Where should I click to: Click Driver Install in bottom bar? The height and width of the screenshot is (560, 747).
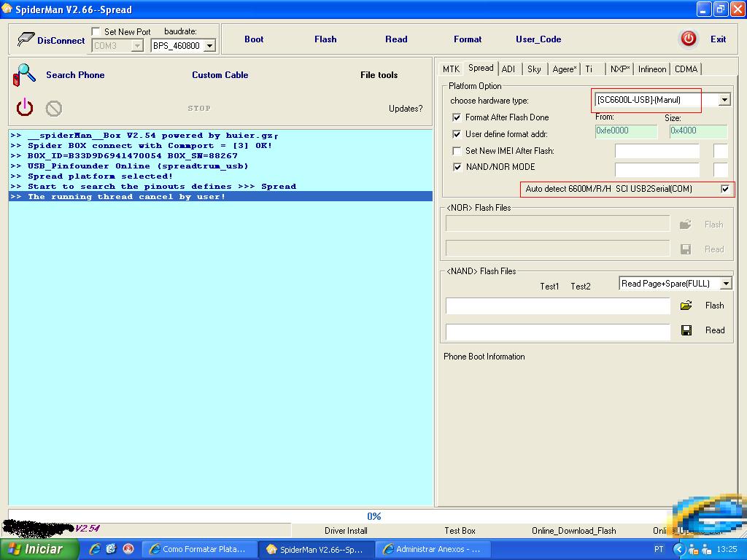[346, 531]
